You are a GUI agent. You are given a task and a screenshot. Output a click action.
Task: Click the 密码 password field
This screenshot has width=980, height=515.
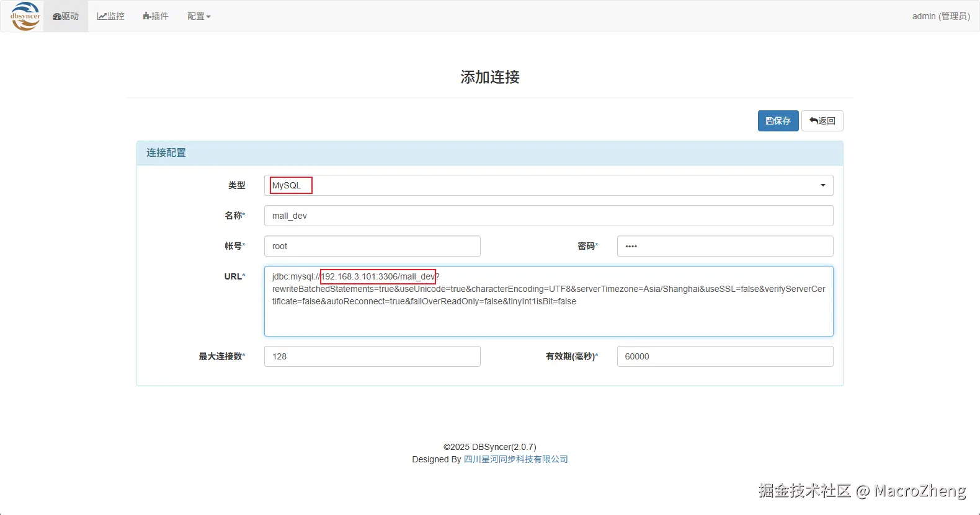click(725, 246)
